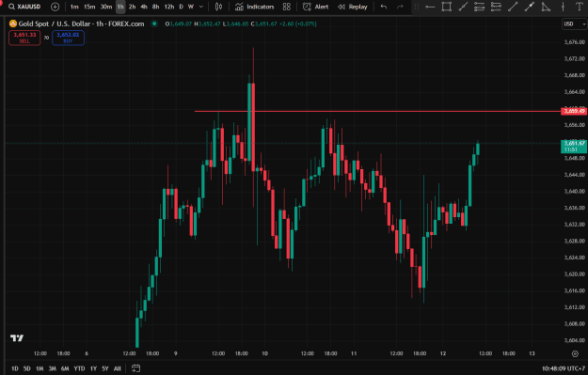Image resolution: width=588 pixels, height=375 pixels.
Task: Set date range to 5D
Action: (27, 368)
